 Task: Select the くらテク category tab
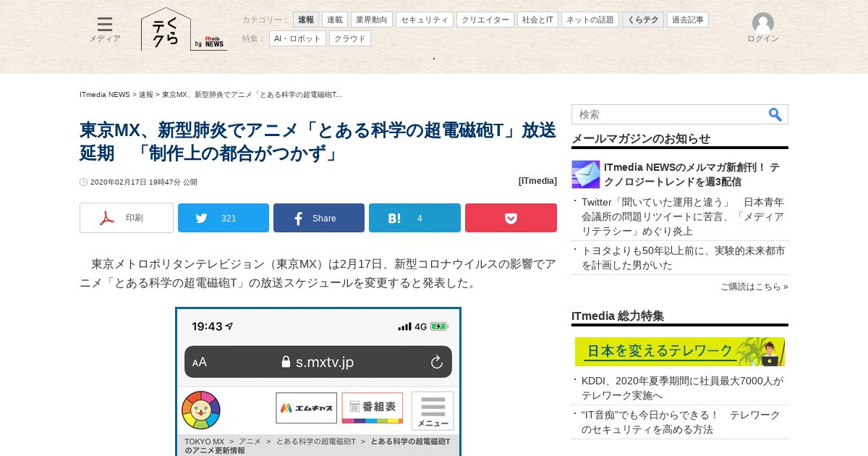click(x=643, y=20)
